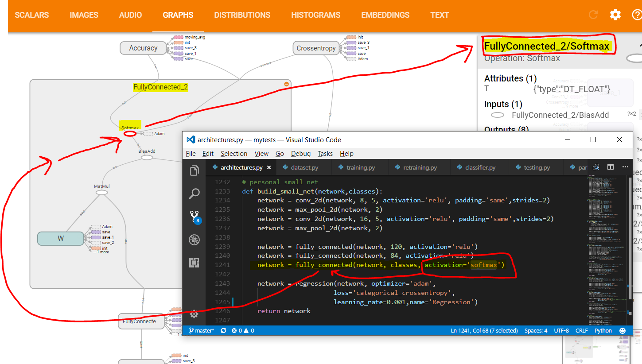The height and width of the screenshot is (364, 642).
Task: Click the Adam annotation beside Softmax
Action: click(154, 133)
